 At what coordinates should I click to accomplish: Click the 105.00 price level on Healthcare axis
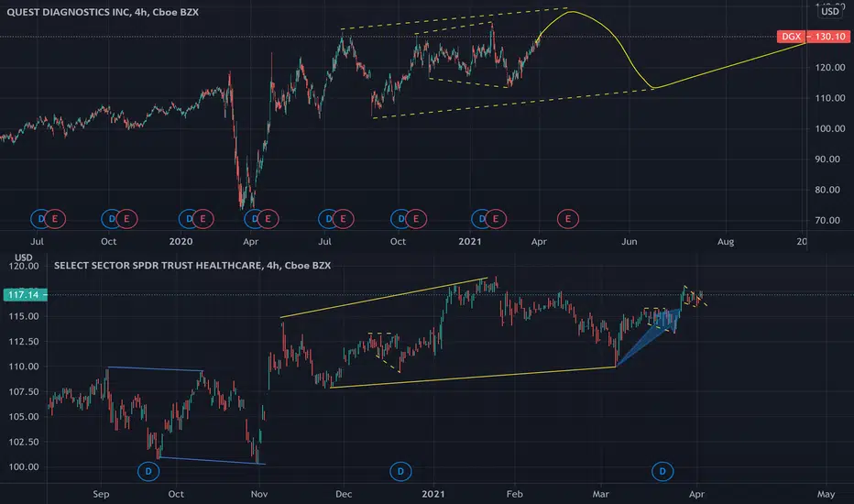[24, 416]
